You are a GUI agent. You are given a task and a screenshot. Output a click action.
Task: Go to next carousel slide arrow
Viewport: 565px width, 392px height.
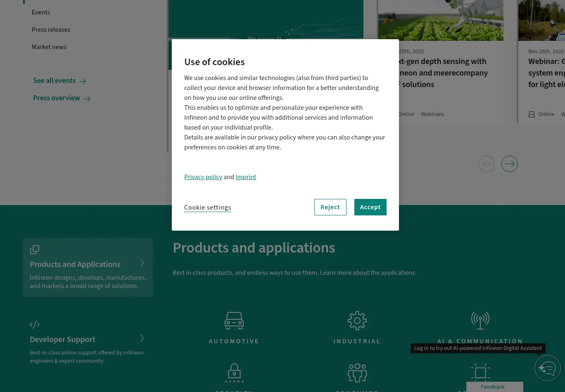click(x=509, y=164)
